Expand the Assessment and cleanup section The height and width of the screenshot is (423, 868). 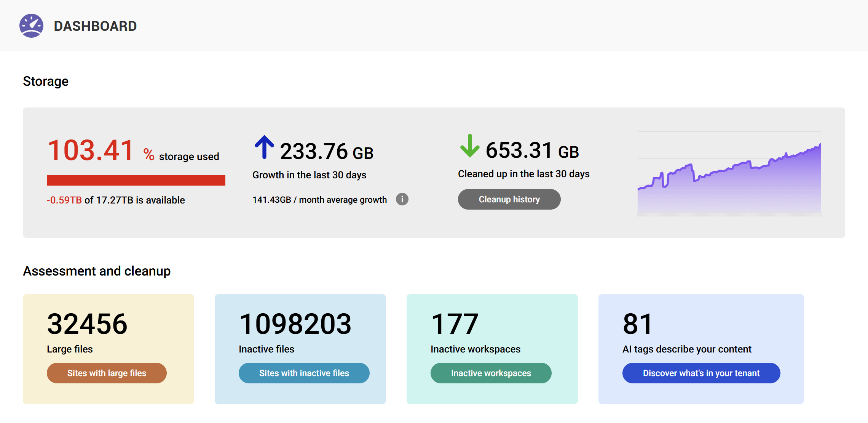pyautogui.click(x=97, y=271)
